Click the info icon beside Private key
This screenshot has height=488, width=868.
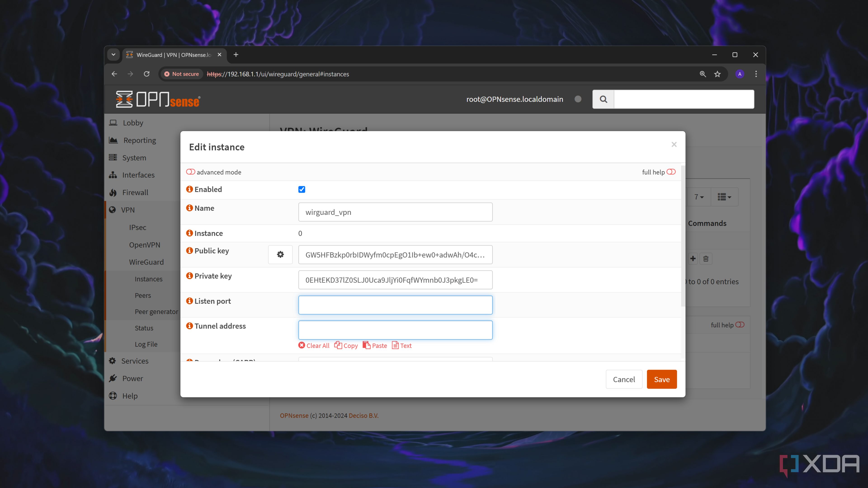[190, 276]
